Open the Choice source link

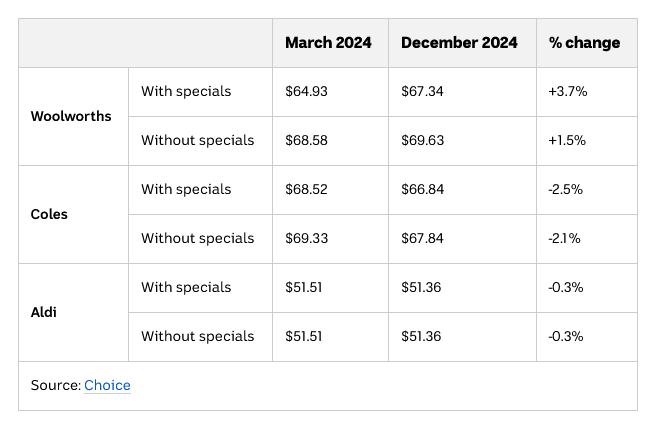[107, 385]
